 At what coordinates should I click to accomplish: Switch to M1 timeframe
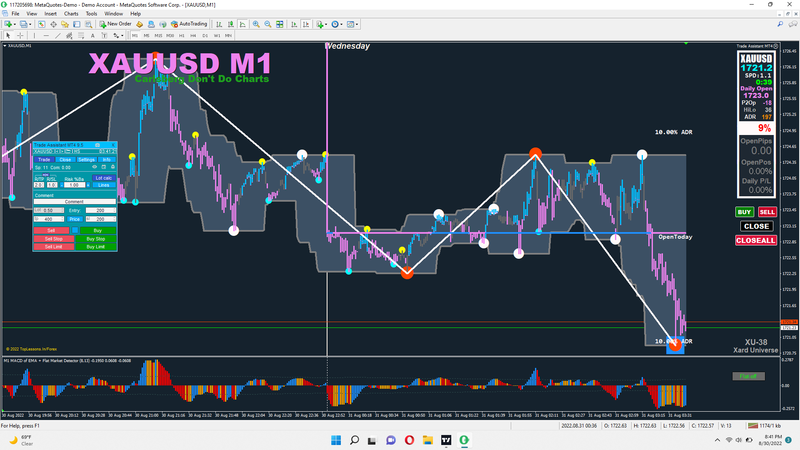click(x=135, y=36)
